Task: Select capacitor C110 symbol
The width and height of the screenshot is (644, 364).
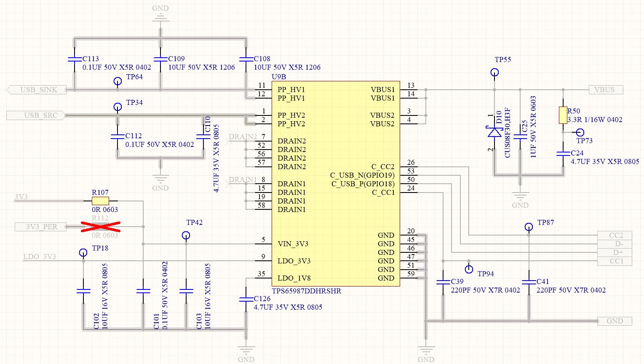Action: click(x=203, y=136)
